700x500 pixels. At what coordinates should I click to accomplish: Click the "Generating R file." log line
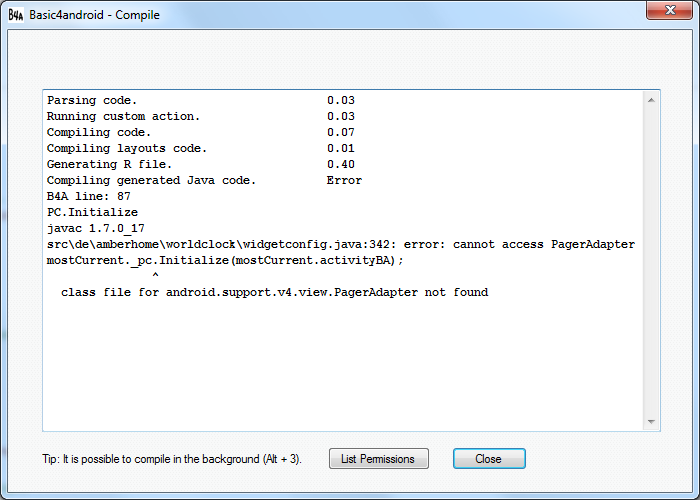pos(109,164)
